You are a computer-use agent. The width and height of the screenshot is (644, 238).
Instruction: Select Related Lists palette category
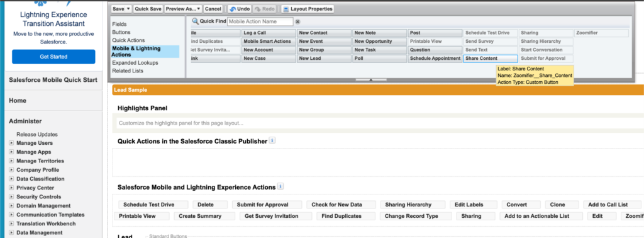(x=128, y=71)
